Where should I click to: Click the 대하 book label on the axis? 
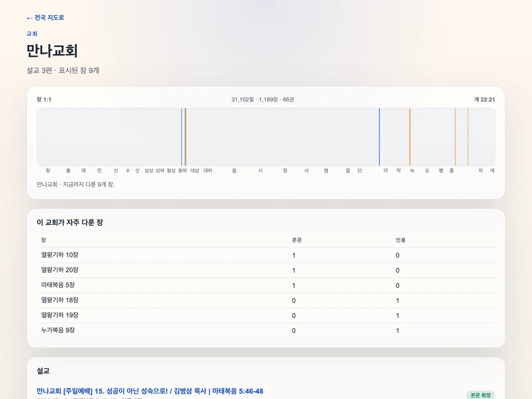(208, 171)
